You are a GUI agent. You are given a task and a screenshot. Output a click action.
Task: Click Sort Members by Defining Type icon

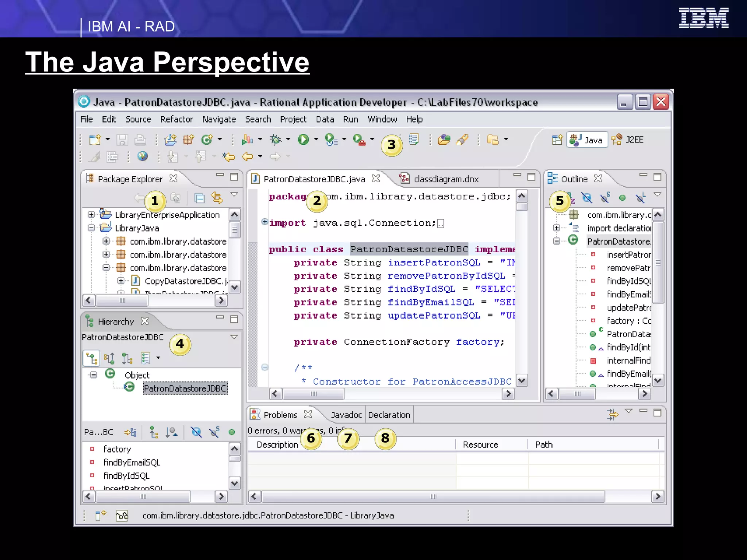172,432
